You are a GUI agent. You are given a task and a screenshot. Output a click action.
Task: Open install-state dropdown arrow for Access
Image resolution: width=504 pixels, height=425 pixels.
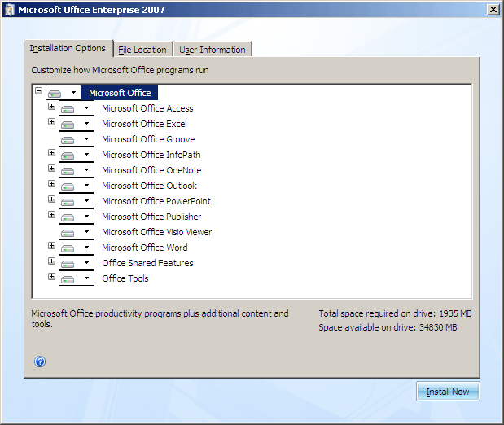pyautogui.click(x=86, y=108)
